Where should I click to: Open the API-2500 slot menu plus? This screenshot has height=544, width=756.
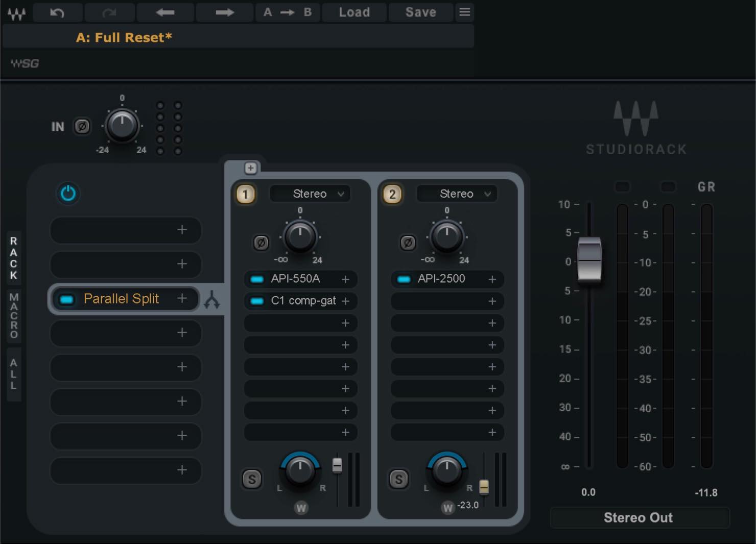[492, 279]
